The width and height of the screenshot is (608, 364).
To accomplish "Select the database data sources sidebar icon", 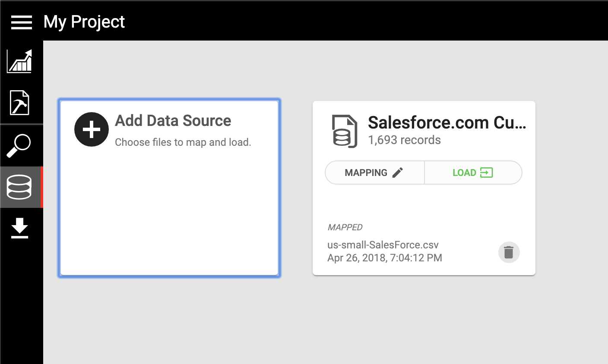I will click(x=19, y=187).
